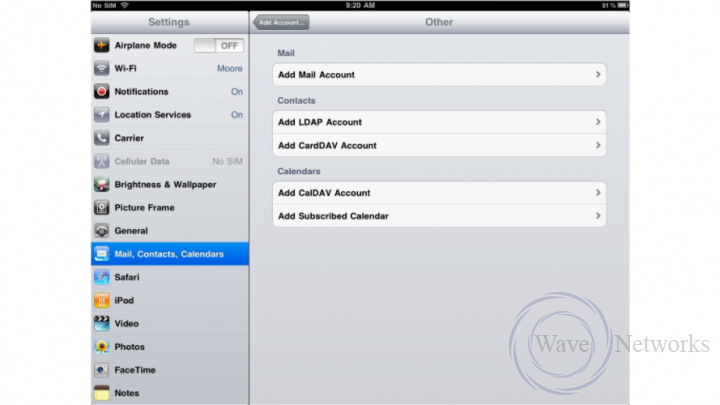This screenshot has height=405, width=720.
Task: Choose Add CardDAV Account
Action: coord(439,145)
